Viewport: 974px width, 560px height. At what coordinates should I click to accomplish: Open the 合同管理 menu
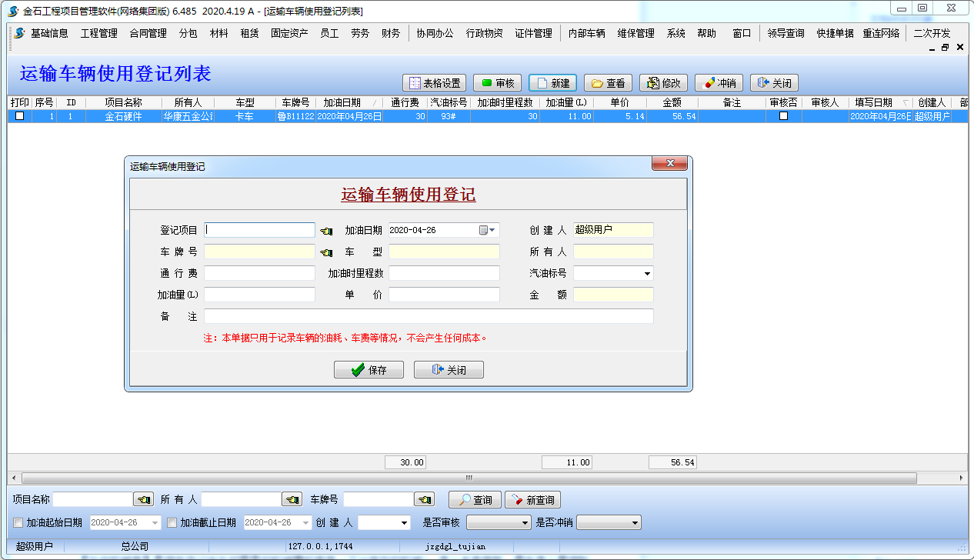tap(148, 34)
